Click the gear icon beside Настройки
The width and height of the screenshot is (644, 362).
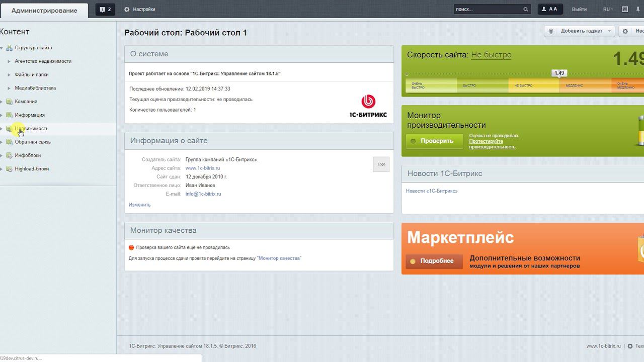tap(127, 10)
